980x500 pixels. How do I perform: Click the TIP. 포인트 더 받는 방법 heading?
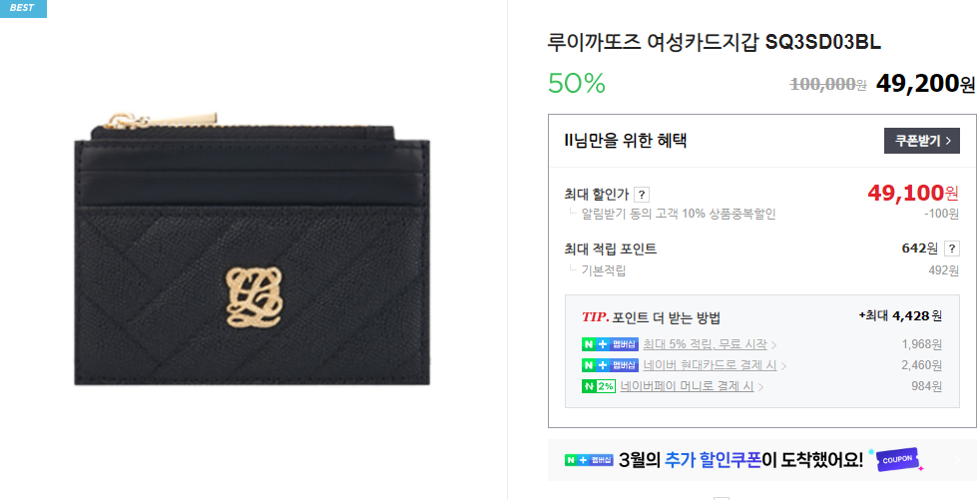[651, 317]
